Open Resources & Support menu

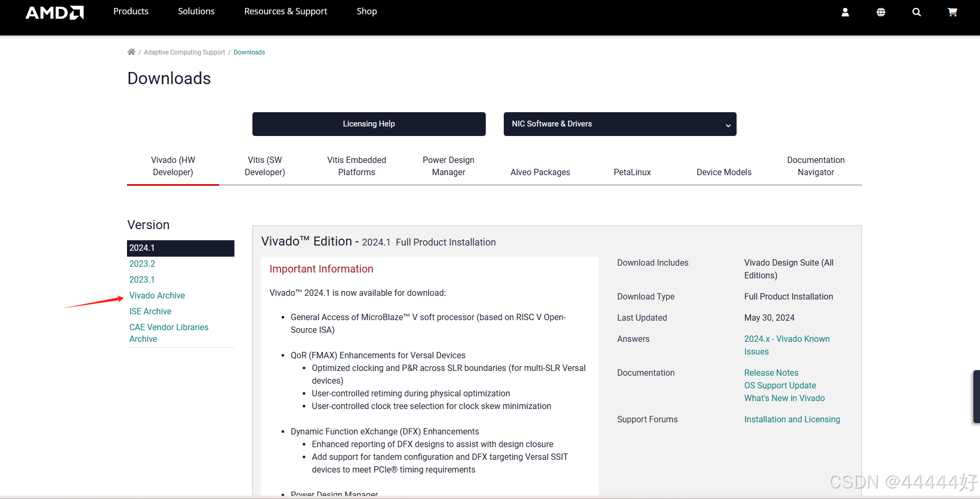point(286,11)
